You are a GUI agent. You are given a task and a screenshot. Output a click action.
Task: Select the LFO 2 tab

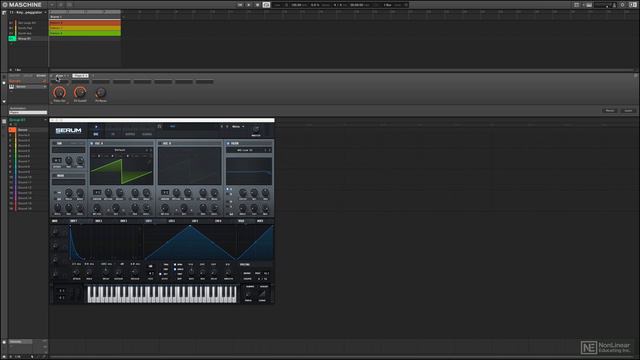[172, 221]
